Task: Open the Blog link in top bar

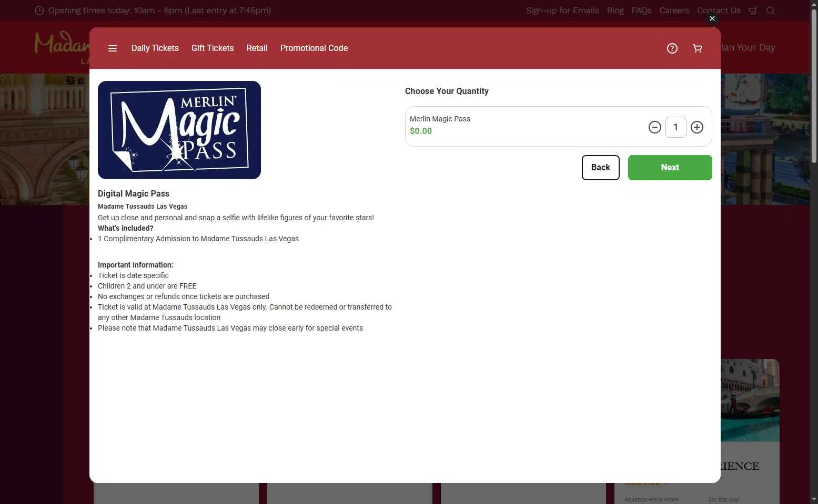Action: click(x=615, y=11)
